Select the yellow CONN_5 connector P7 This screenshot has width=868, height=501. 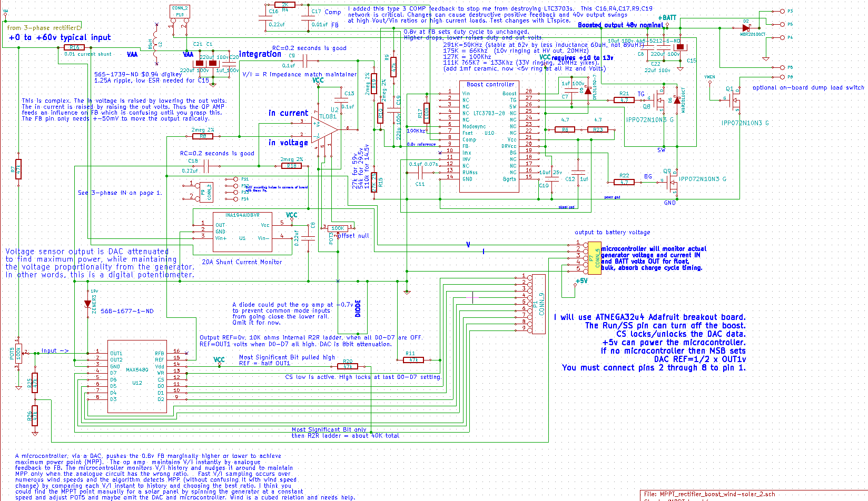click(x=594, y=258)
